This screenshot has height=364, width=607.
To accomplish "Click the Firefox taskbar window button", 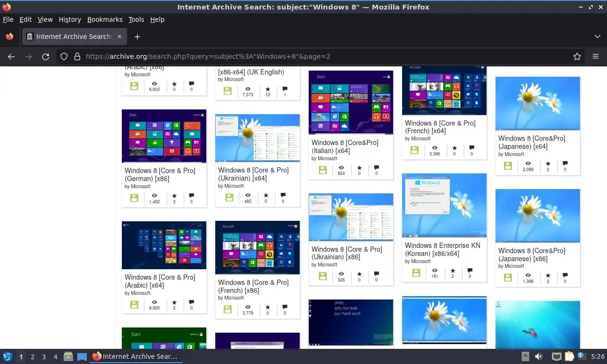I will 137,356.
